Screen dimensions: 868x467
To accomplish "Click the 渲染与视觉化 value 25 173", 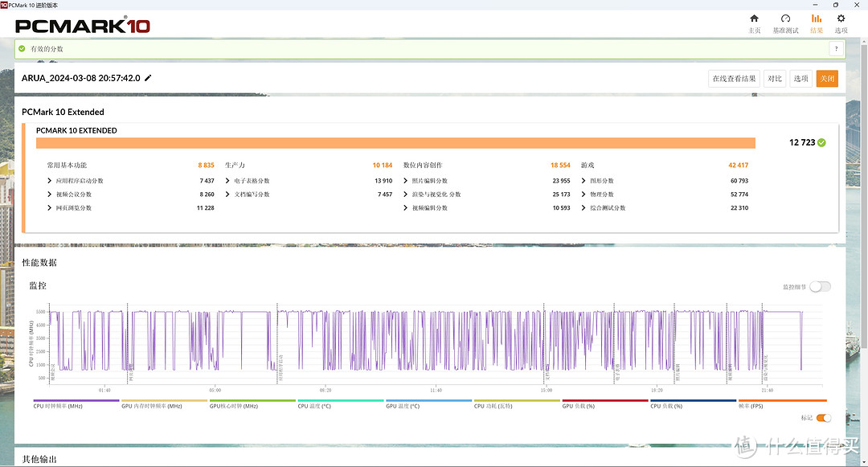I will [561, 195].
